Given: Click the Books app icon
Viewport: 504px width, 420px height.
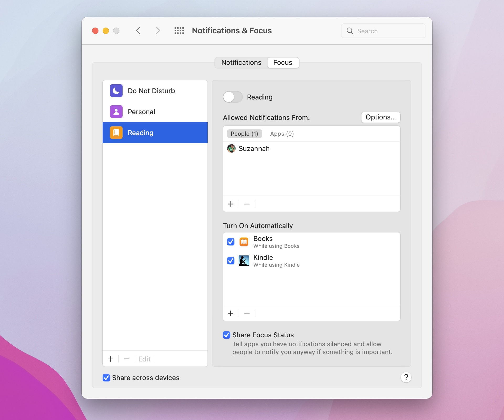Looking at the screenshot, I should click(x=244, y=242).
